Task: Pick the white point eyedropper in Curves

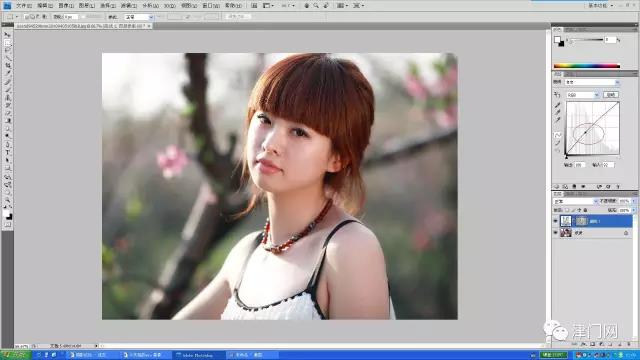Action: [x=558, y=119]
